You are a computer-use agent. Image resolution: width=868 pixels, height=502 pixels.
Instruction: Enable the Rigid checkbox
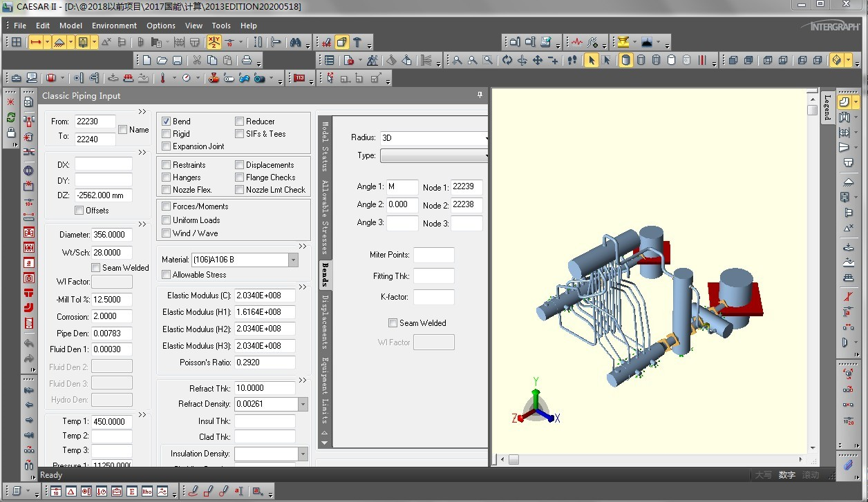coord(166,134)
